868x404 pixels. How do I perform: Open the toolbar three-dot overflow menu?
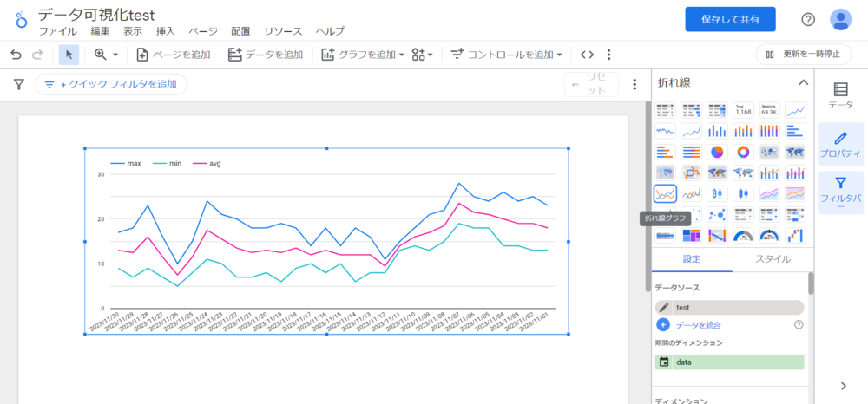[609, 55]
